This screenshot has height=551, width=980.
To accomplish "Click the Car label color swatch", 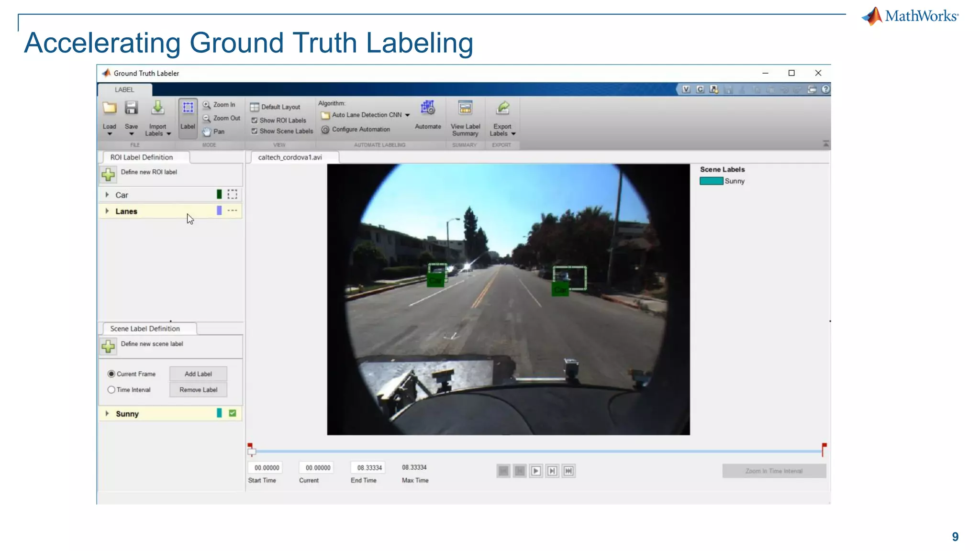I will click(x=219, y=194).
